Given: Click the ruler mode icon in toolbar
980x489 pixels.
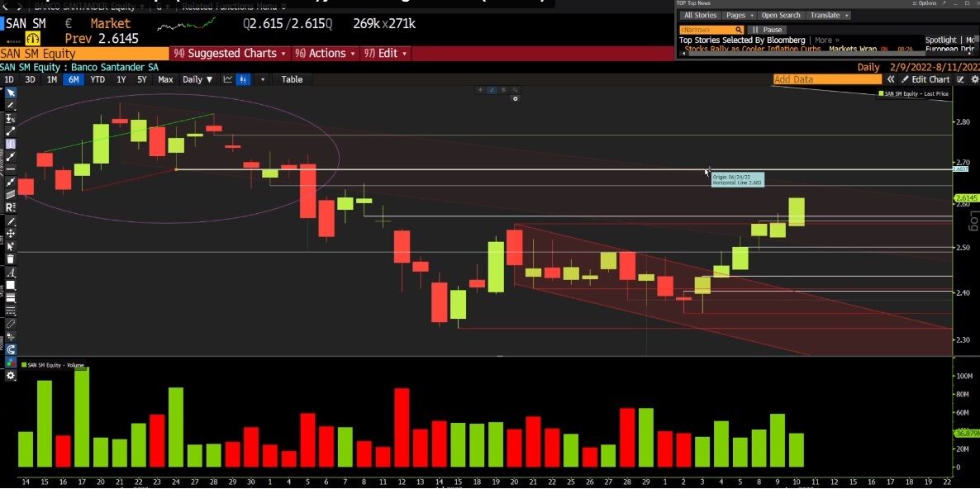Looking at the screenshot, I should pos(11,324).
